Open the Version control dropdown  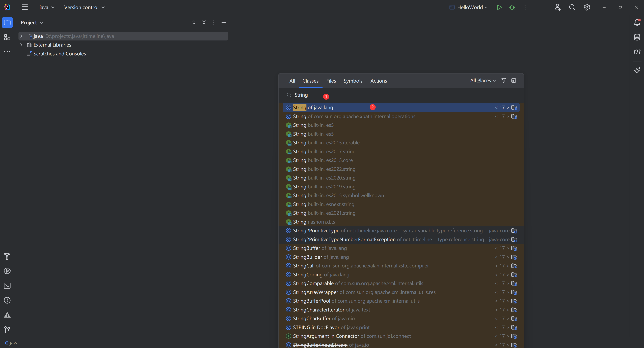84,7
